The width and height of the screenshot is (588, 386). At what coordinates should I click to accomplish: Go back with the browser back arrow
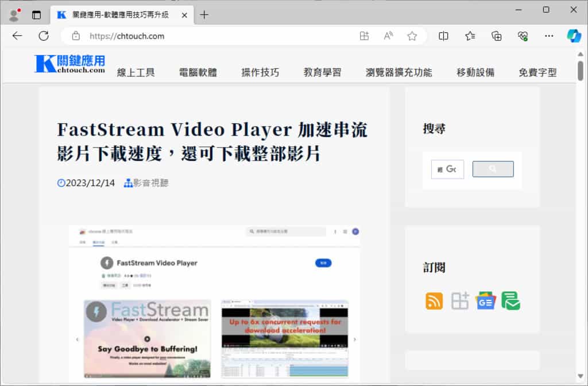point(17,36)
